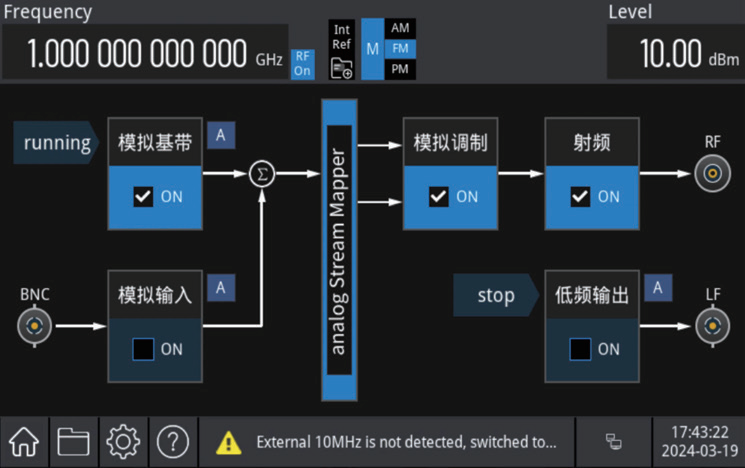Image resolution: width=745 pixels, height=468 pixels.
Task: Click the yellow warning triangle icon
Action: coord(229,442)
